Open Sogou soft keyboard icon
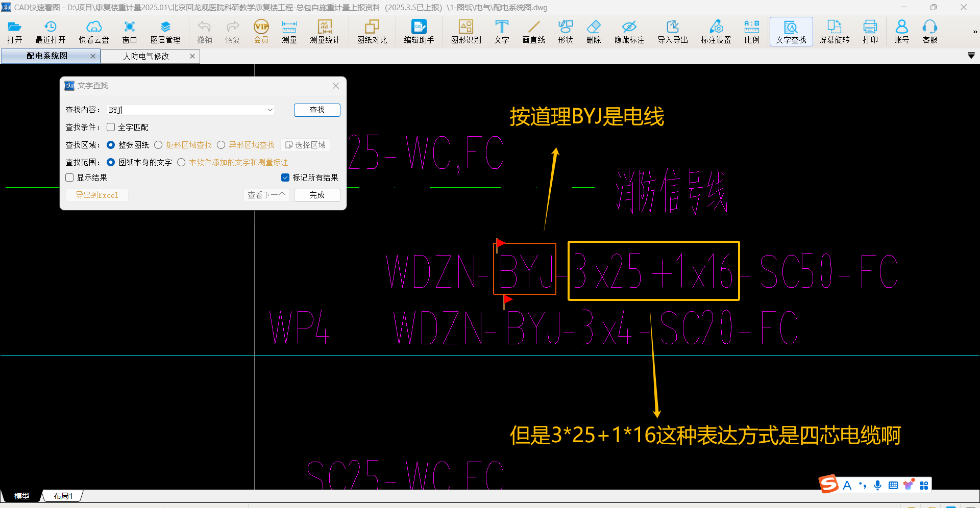 point(893,485)
